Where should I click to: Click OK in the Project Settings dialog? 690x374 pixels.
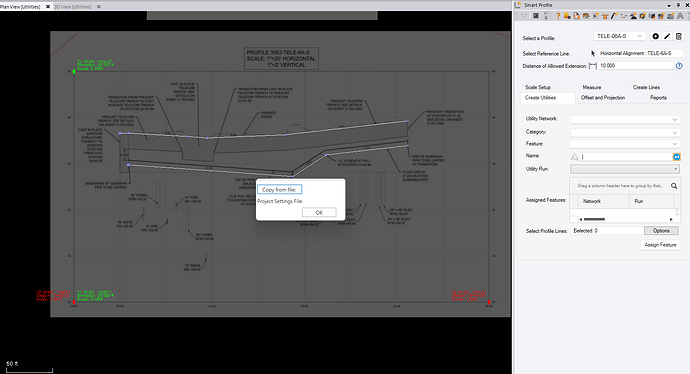tap(319, 213)
